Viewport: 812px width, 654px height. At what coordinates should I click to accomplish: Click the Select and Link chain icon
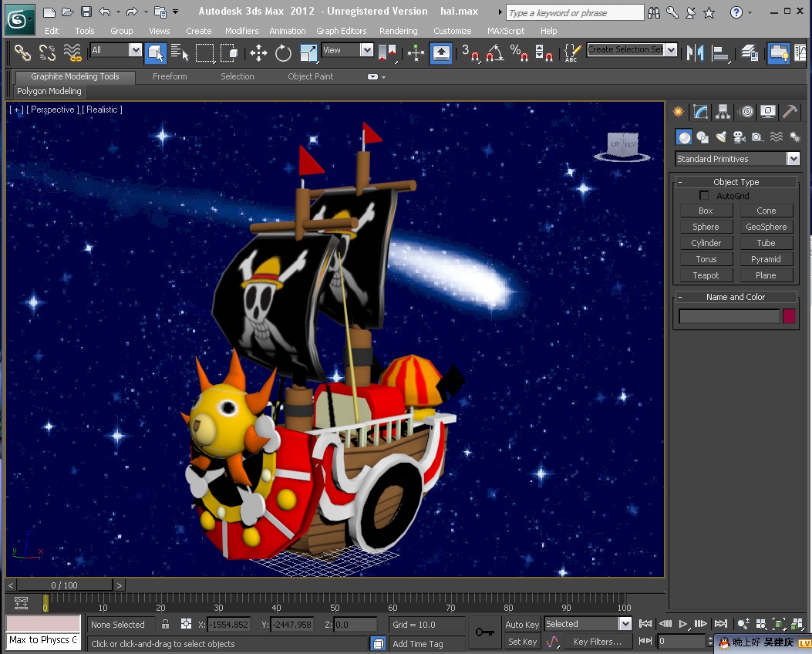tap(22, 52)
